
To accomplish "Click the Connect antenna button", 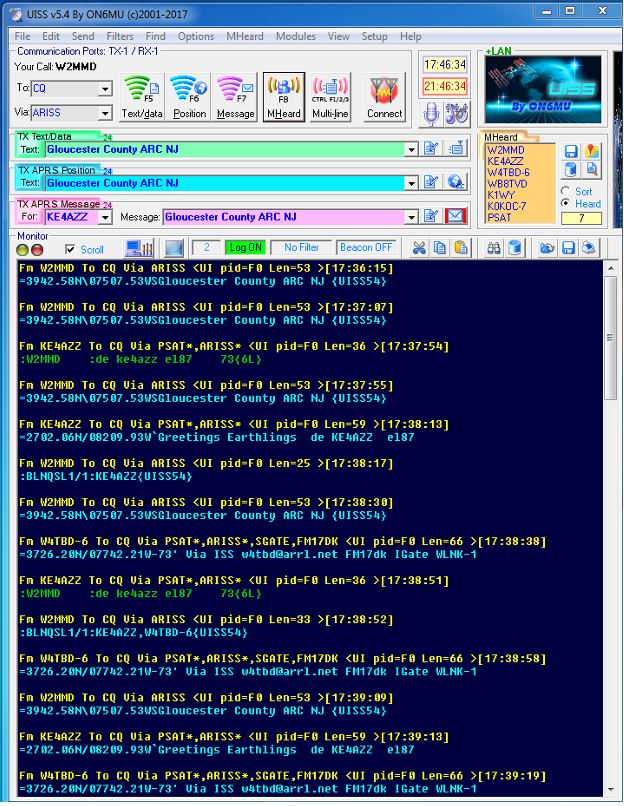I will pyautogui.click(x=384, y=97).
